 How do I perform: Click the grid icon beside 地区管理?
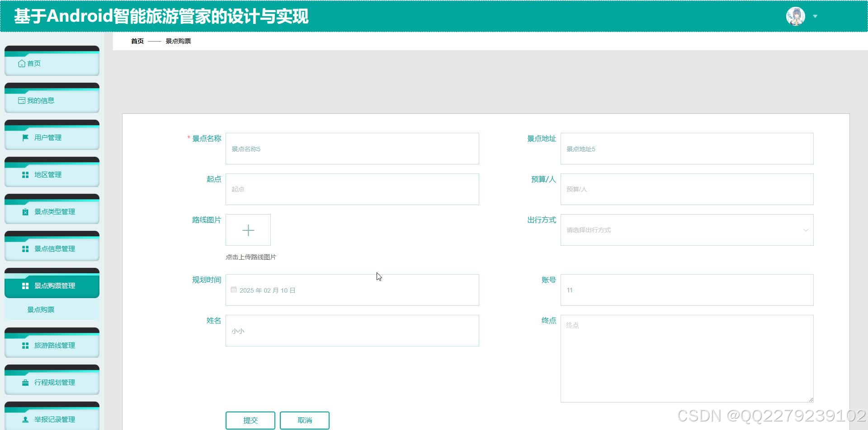tap(25, 175)
